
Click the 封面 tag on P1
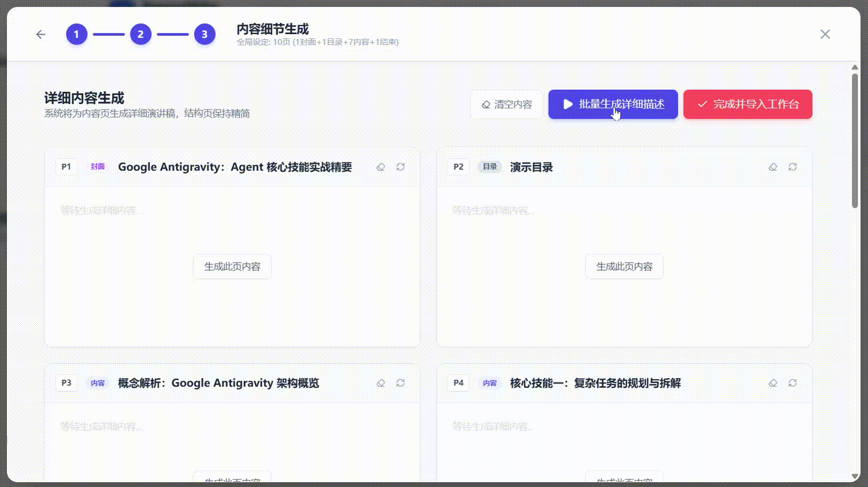97,167
